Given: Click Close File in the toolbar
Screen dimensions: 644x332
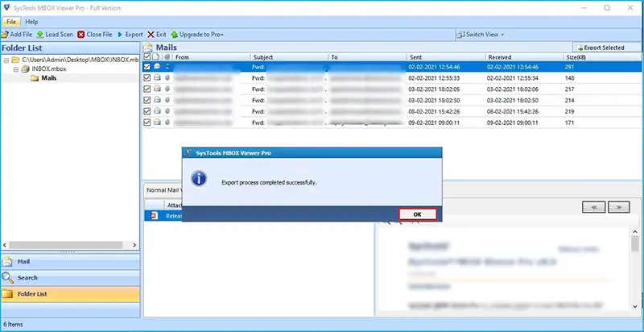Looking at the screenshot, I should tap(95, 35).
